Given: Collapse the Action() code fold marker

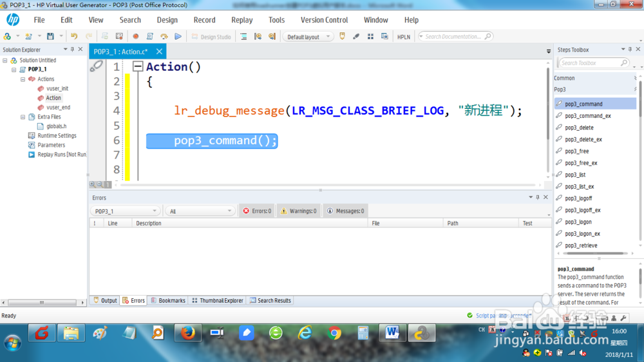Looking at the screenshot, I should coord(138,66).
